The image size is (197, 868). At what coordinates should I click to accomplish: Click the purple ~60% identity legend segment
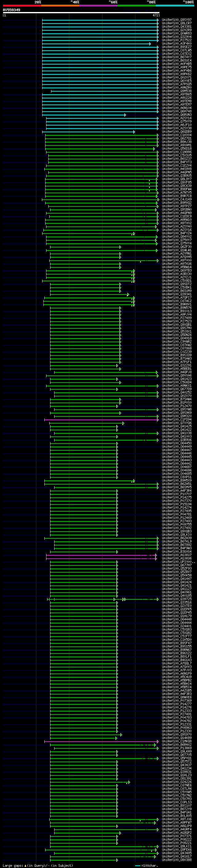pyautogui.click(x=99, y=6)
